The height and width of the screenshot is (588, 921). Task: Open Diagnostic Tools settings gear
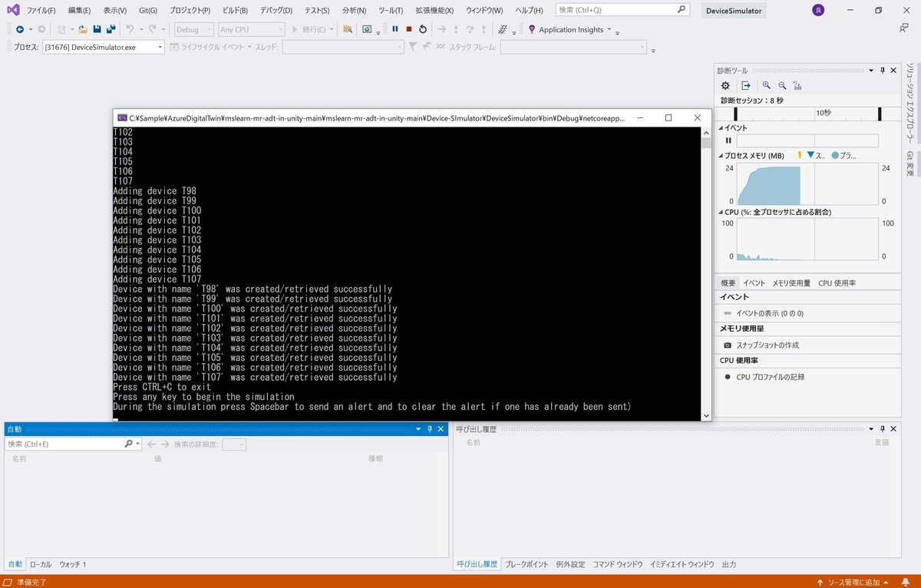(725, 85)
